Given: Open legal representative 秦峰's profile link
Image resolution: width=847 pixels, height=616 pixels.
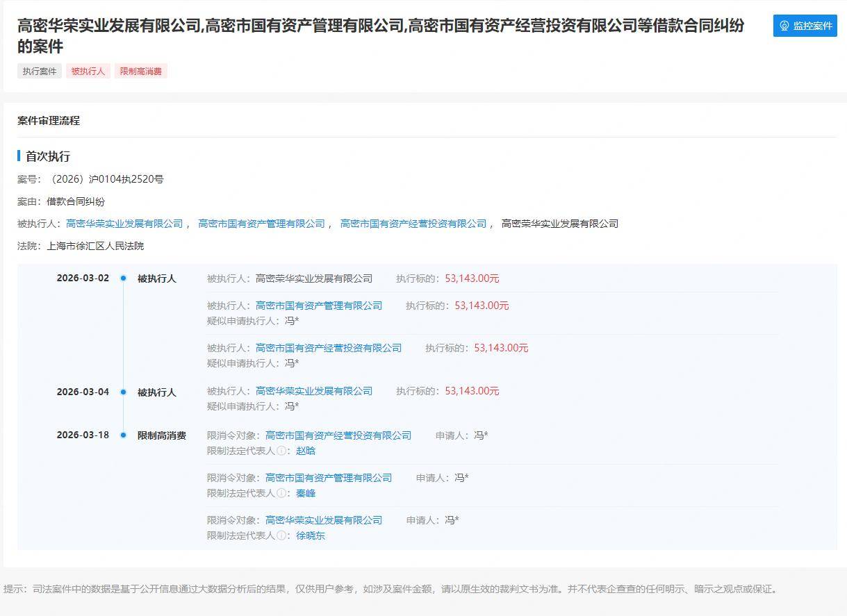Looking at the screenshot, I should tap(306, 493).
